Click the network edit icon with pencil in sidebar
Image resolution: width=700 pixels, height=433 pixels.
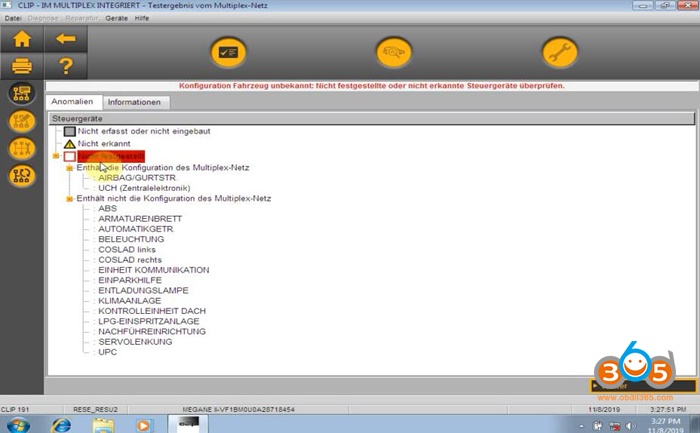22,122
